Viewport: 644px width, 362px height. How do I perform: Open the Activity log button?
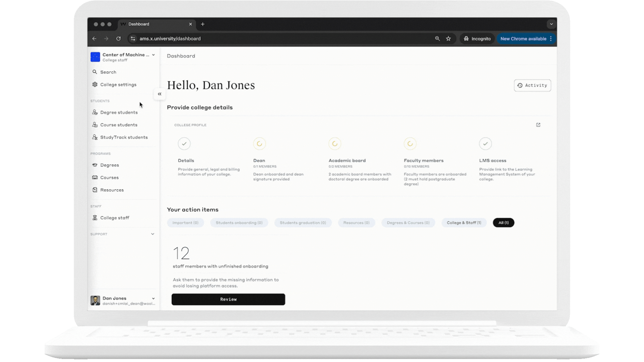(x=532, y=85)
